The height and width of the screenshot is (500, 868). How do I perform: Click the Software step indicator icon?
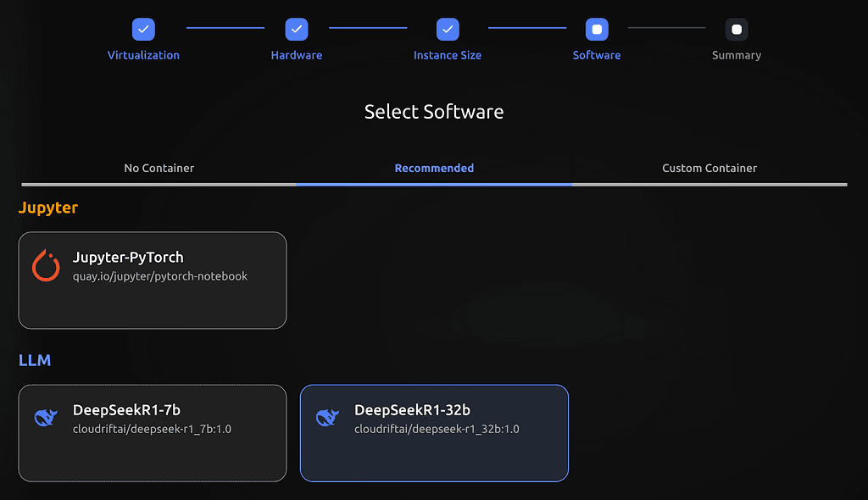pos(597,30)
